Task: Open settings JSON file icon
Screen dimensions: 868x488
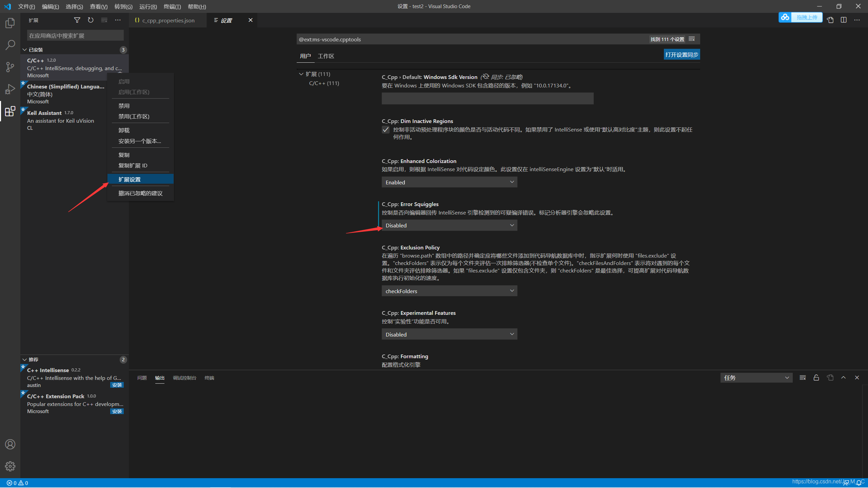Action: [x=830, y=20]
